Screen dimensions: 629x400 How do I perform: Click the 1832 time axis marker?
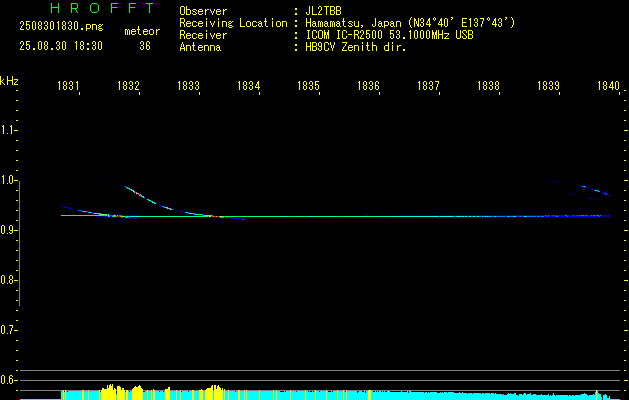(128, 86)
